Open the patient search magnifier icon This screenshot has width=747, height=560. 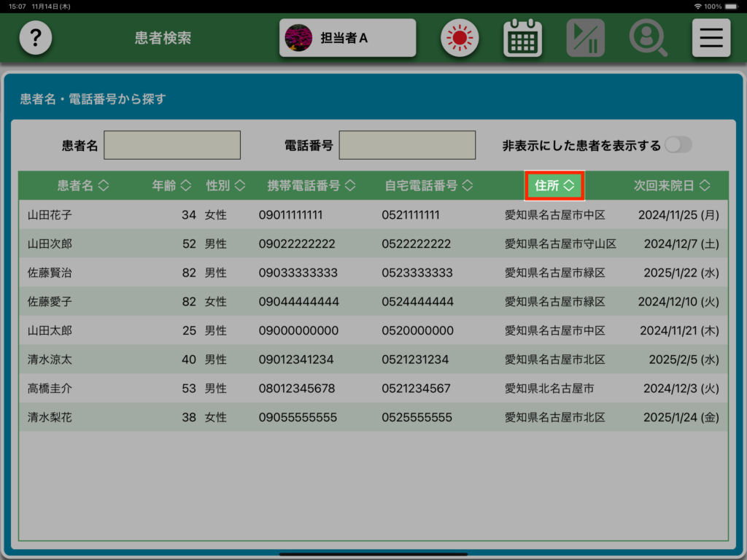coord(648,38)
